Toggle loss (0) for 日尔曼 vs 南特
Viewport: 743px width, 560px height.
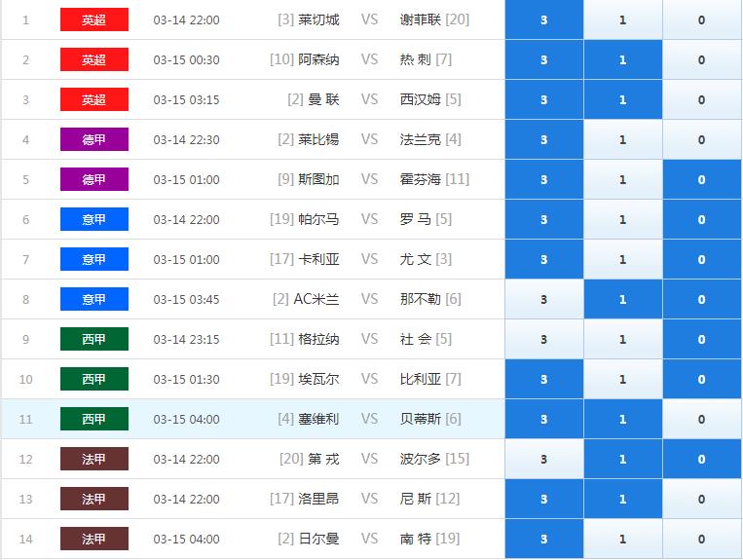701,539
